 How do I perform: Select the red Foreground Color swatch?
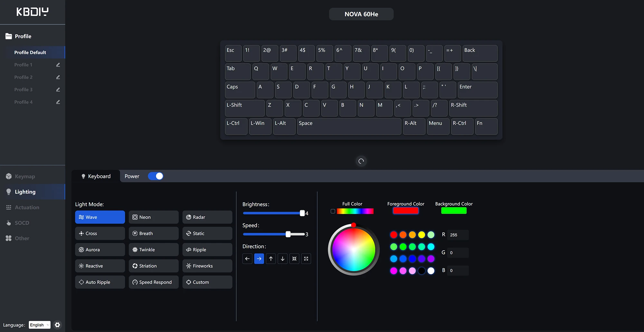406,211
